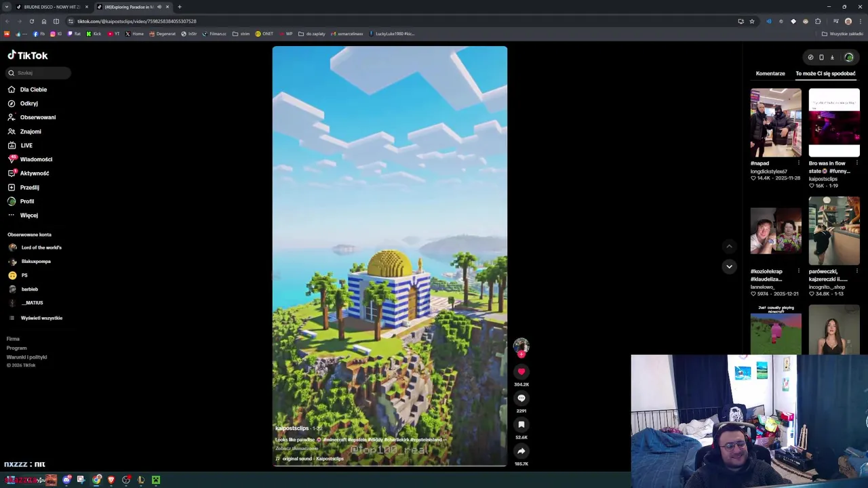This screenshot has height=488, width=868.
Task: Like the video with heart icon
Action: point(521,371)
